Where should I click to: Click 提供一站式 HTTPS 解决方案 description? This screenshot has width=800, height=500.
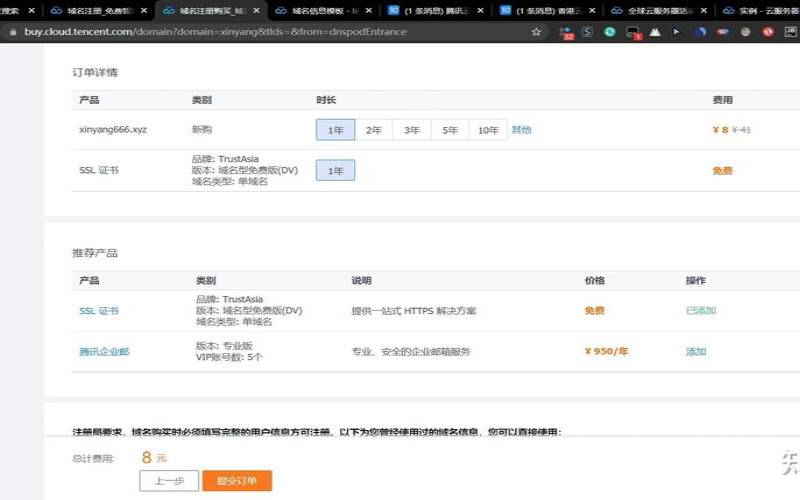point(414,311)
